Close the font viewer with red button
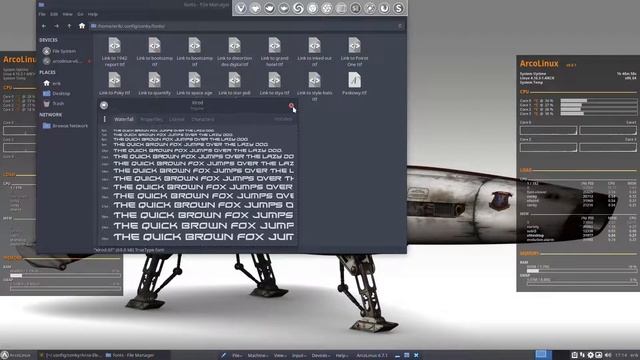Image resolution: width=640 pixels, height=360 pixels. [x=291, y=106]
